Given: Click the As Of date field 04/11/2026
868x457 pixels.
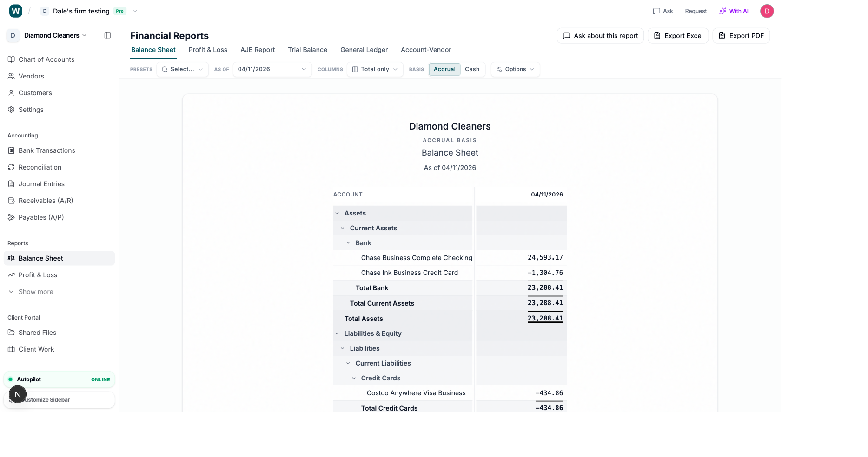Looking at the screenshot, I should 272,69.
